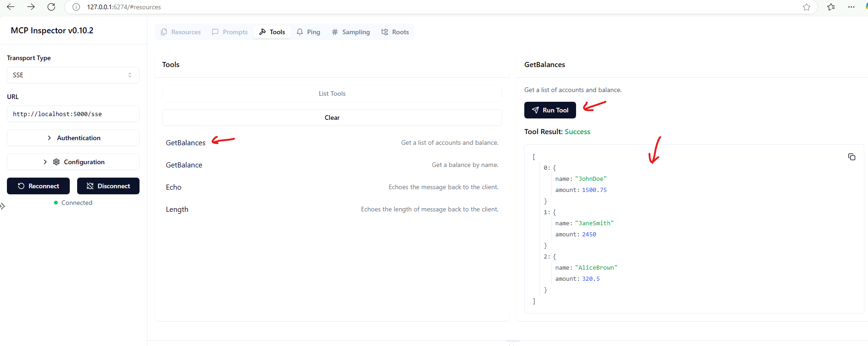The image size is (868, 346).
Task: Select the Tools tab
Action: click(x=272, y=32)
